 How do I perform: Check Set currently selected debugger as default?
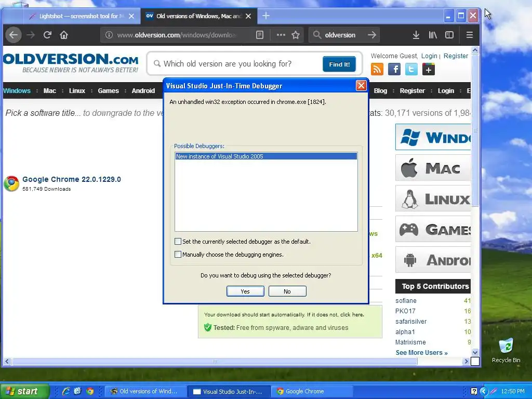tap(178, 241)
